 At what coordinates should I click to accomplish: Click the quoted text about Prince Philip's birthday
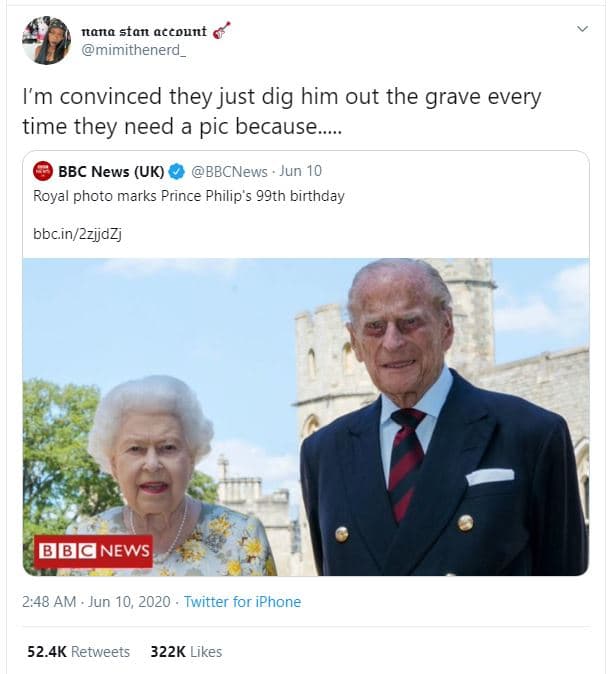(189, 196)
